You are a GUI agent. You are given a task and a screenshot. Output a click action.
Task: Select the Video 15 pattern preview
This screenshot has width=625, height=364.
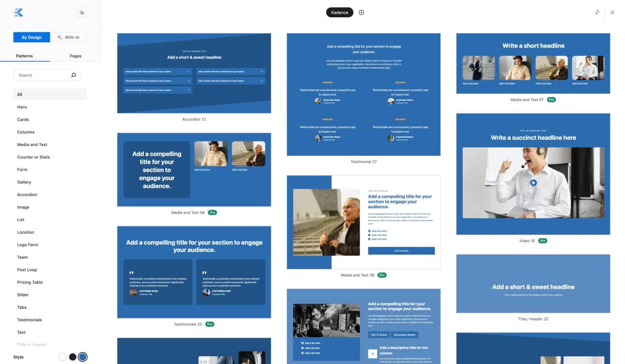point(533,174)
